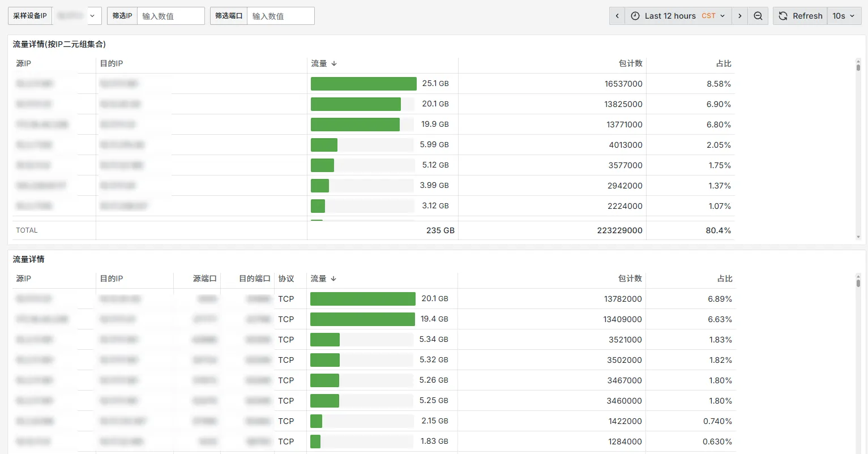Sort lower table by 协议 column

286,279
